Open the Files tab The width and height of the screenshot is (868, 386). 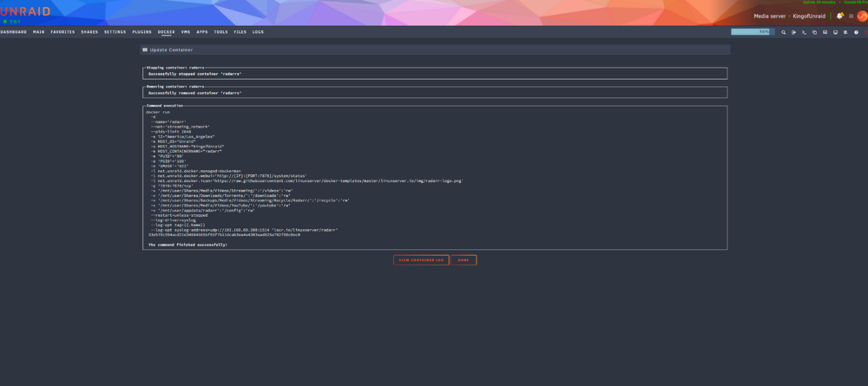[x=240, y=32]
